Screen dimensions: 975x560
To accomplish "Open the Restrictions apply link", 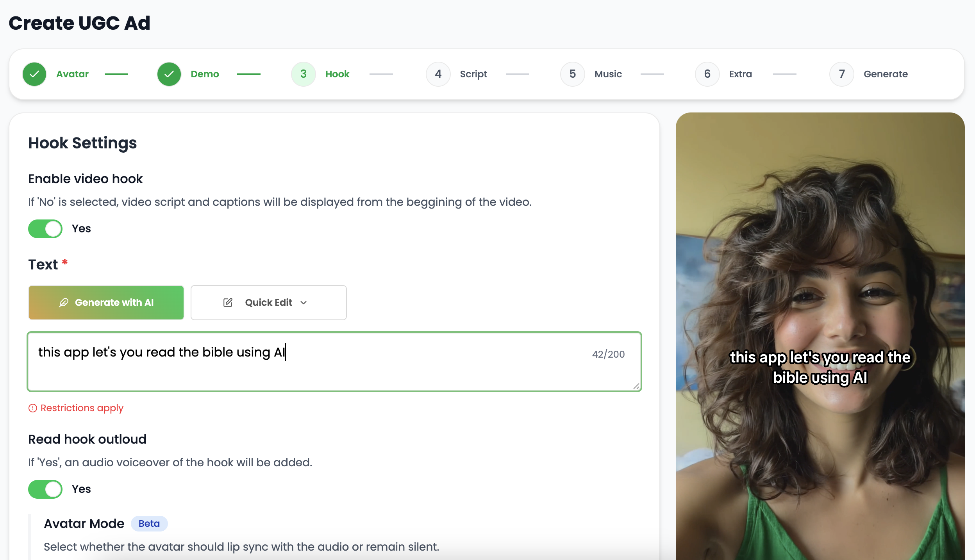I will 82,408.
